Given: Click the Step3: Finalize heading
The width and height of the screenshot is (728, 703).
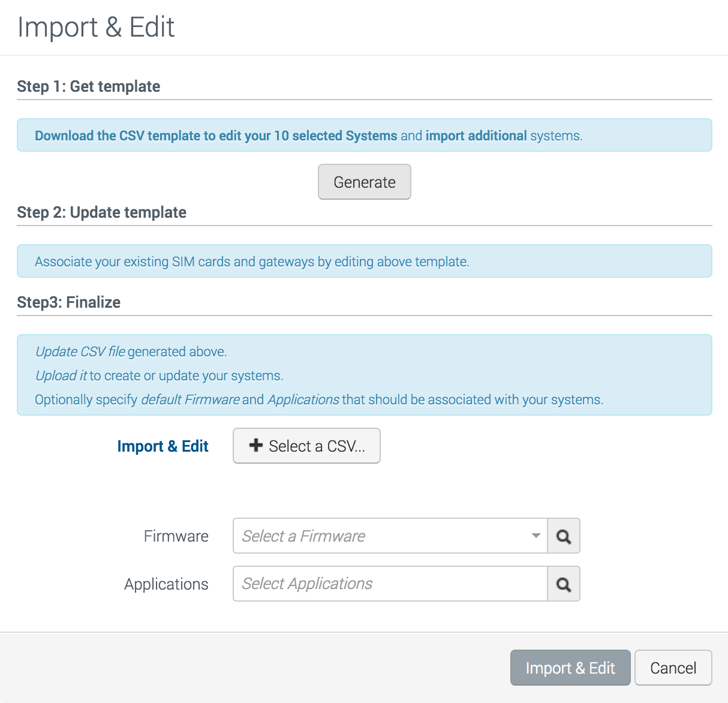Looking at the screenshot, I should coord(69,302).
